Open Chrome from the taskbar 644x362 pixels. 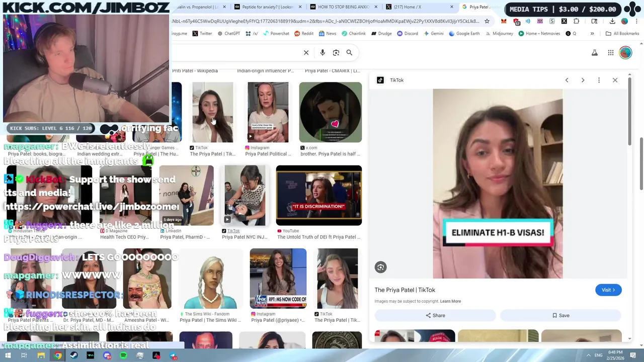[58, 355]
